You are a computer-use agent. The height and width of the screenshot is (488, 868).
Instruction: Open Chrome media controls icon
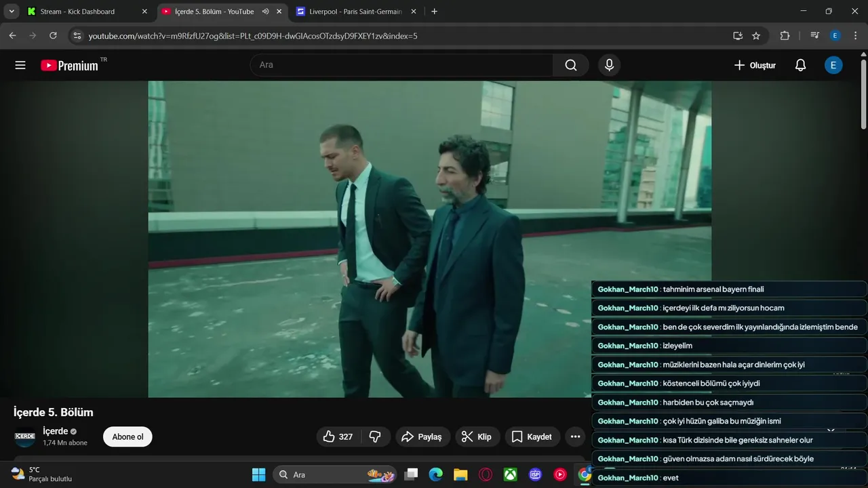(815, 35)
